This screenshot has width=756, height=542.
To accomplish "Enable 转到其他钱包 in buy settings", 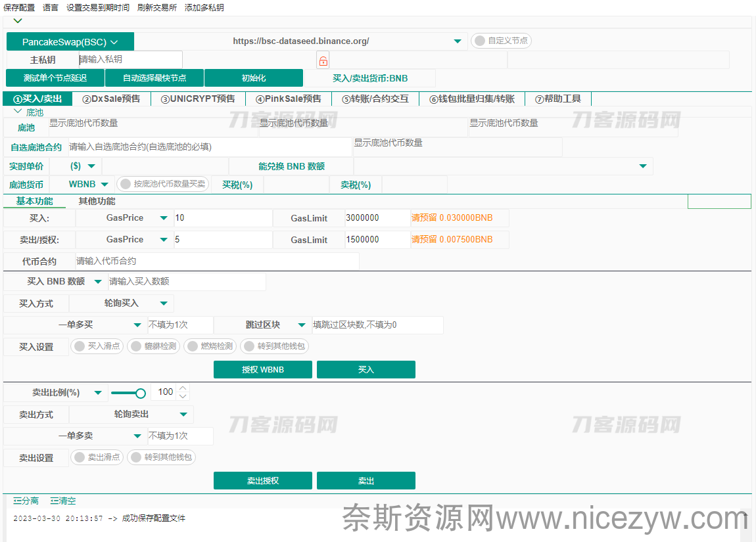I will [274, 346].
